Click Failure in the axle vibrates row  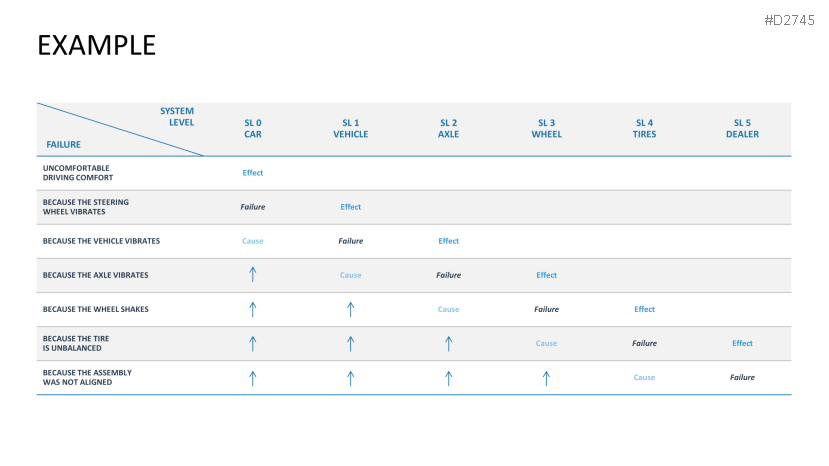448,275
